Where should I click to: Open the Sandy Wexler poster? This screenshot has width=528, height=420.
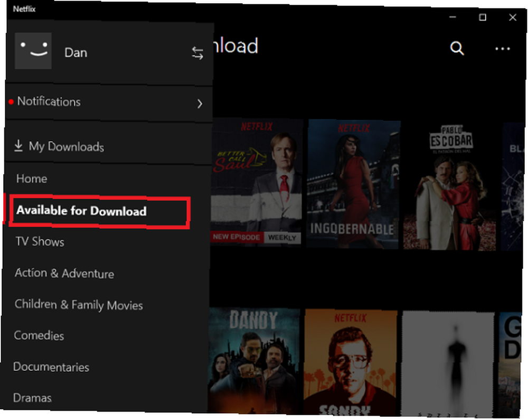pos(351,362)
